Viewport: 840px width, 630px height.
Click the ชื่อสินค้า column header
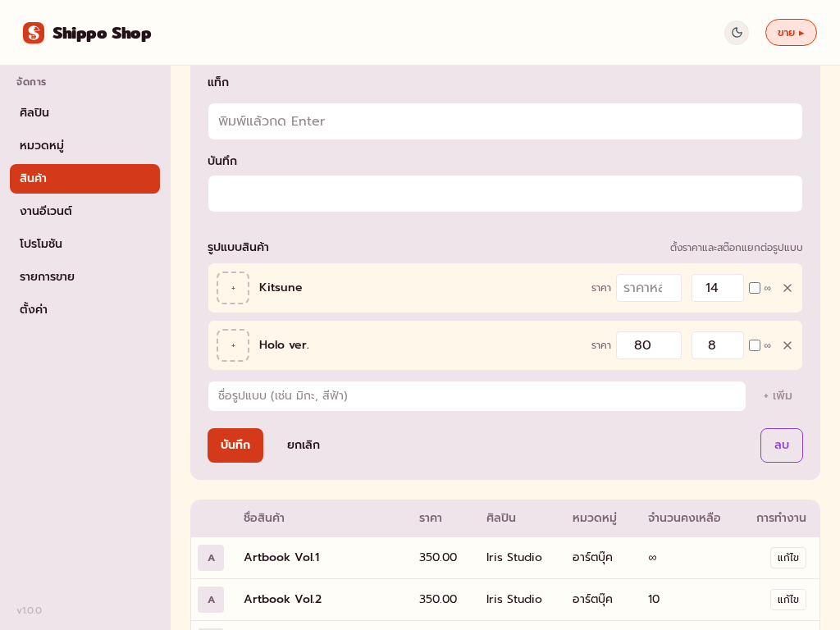(x=263, y=518)
